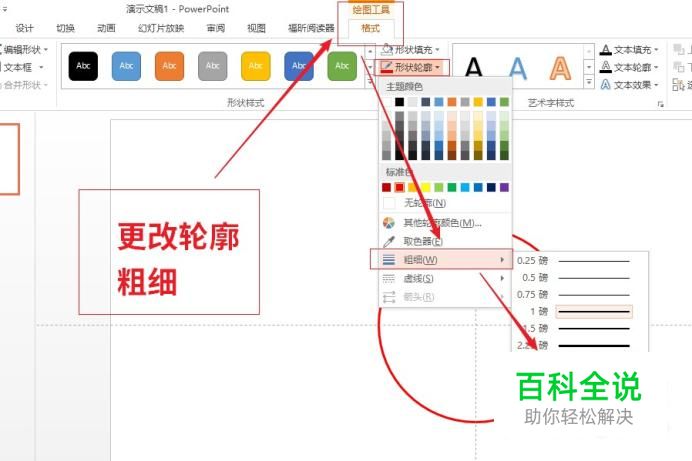Image resolution: width=692 pixels, height=461 pixels.
Task: Pick purple standard color swatch
Action: (x=504, y=187)
